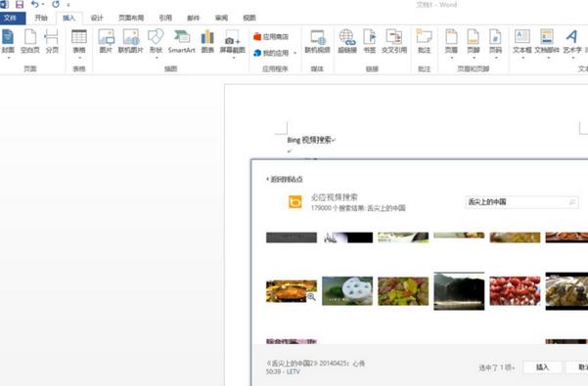Expand the Shapes (形状) dropdown

click(156, 44)
